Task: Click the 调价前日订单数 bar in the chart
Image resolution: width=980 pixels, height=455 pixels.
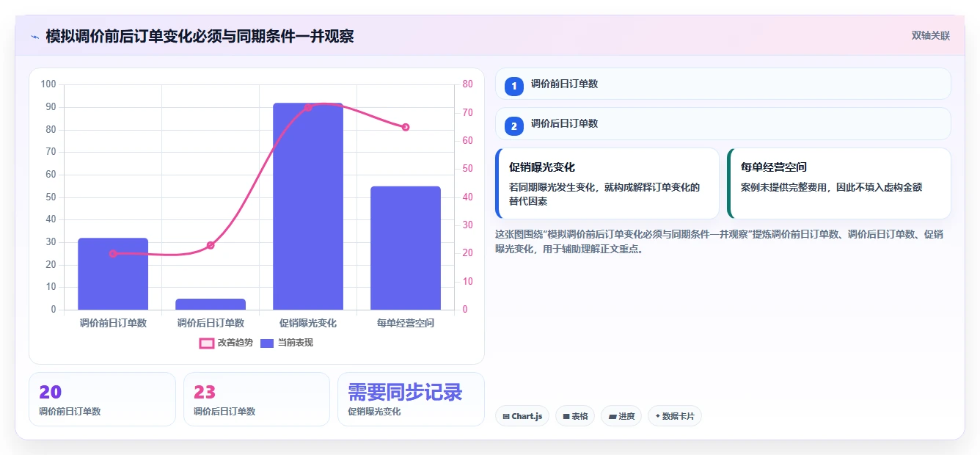Action: (x=113, y=274)
